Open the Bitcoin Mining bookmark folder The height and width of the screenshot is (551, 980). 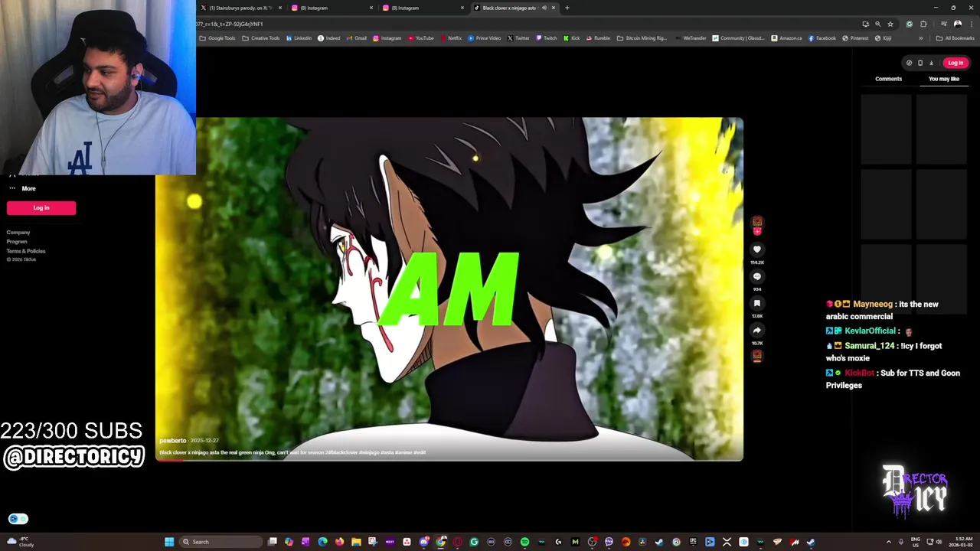642,38
